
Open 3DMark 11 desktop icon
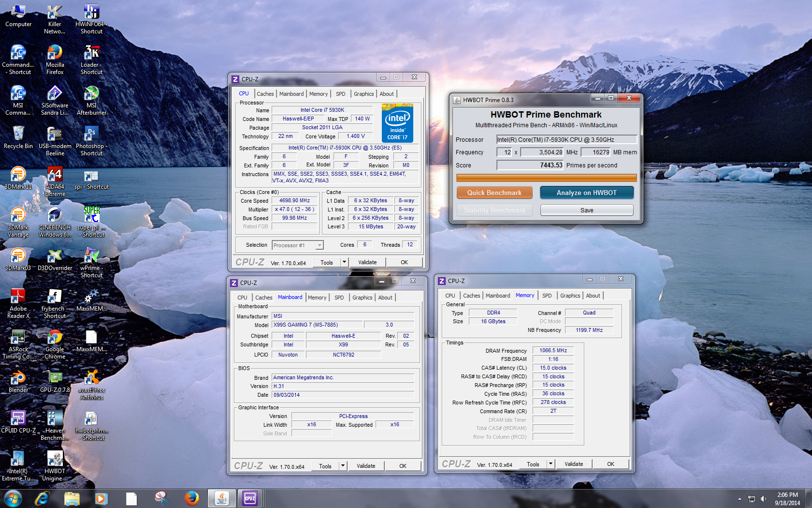tap(18, 179)
